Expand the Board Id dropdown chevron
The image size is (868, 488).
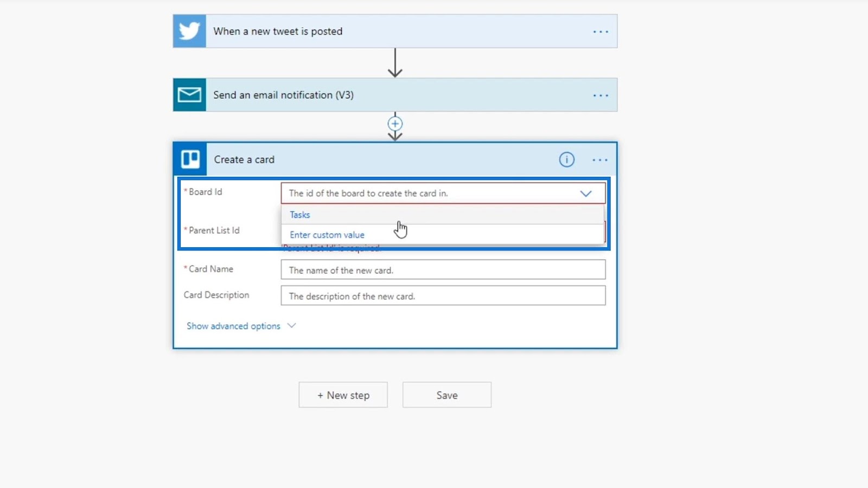point(586,194)
